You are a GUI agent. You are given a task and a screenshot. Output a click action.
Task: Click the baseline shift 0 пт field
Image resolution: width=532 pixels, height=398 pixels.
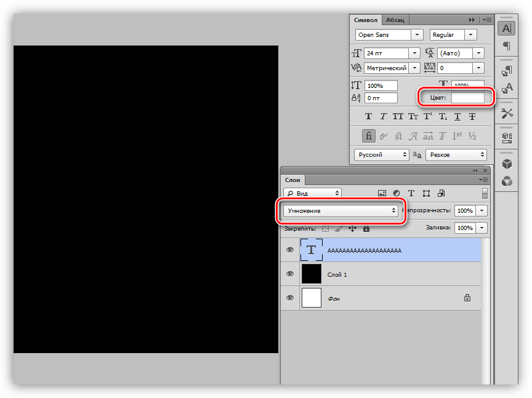381,98
